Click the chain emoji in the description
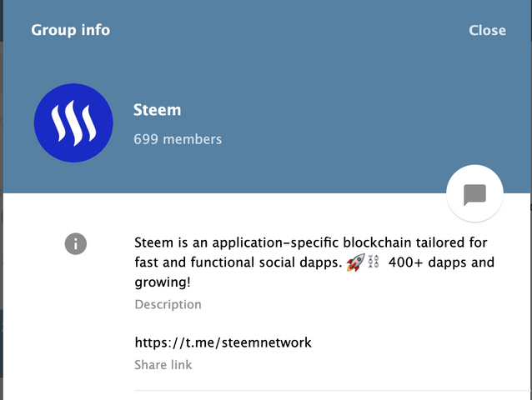532x400 pixels. click(373, 262)
